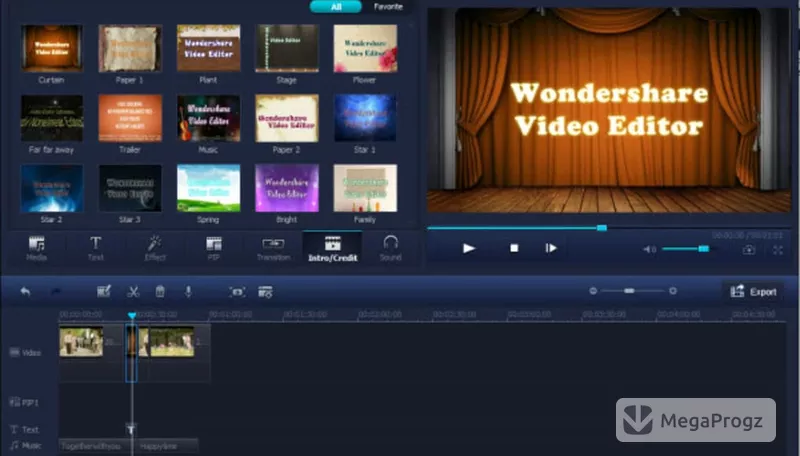Select the Paper 1 intro template
800x456 pixels.
130,48
